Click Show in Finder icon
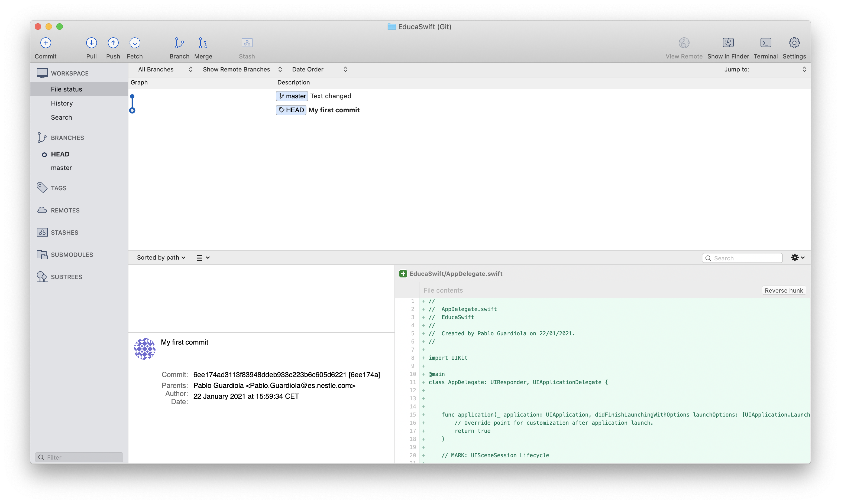This screenshot has width=841, height=504. 728,43
